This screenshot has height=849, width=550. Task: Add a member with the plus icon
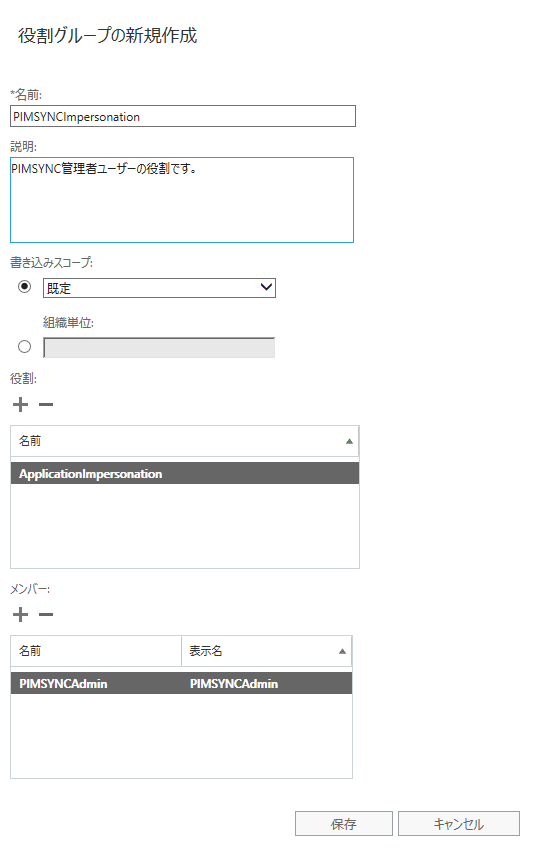[21, 615]
